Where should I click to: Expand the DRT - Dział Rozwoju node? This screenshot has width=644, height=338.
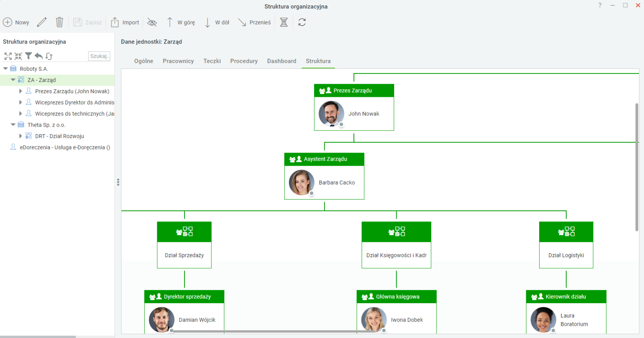click(x=21, y=136)
